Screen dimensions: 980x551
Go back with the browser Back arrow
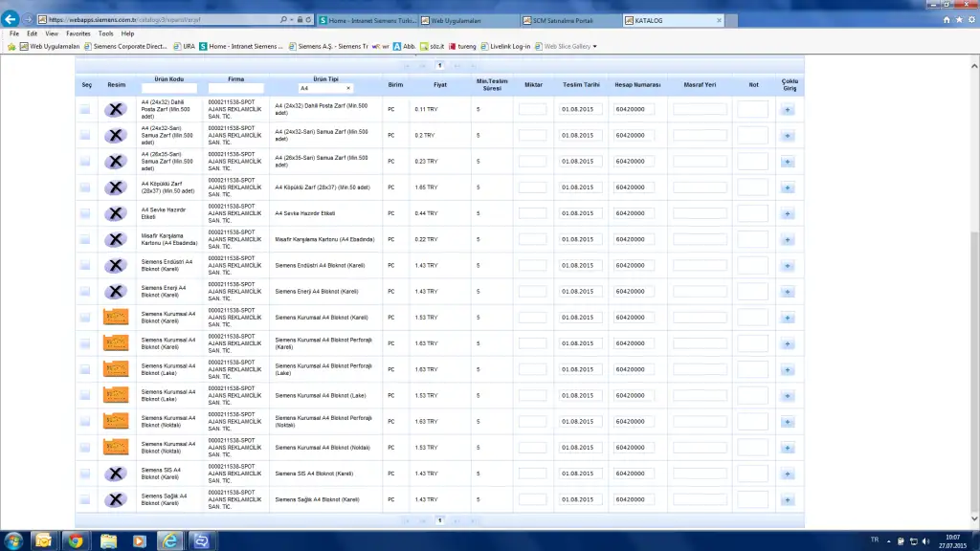pos(10,19)
